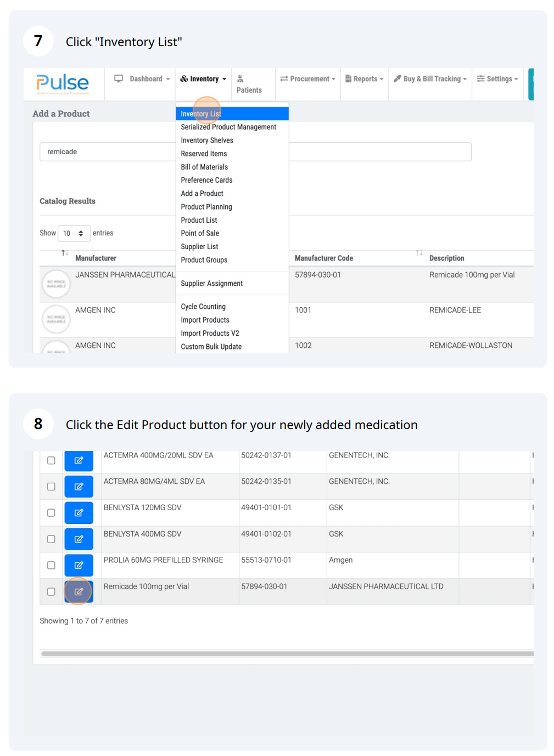Go to Patients page
This screenshot has height=756, width=554.
pos(249,84)
